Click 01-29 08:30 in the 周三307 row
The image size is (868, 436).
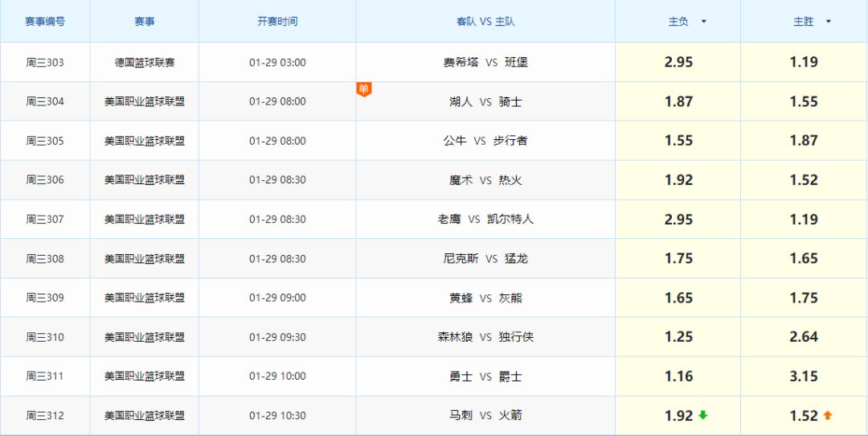coord(277,220)
